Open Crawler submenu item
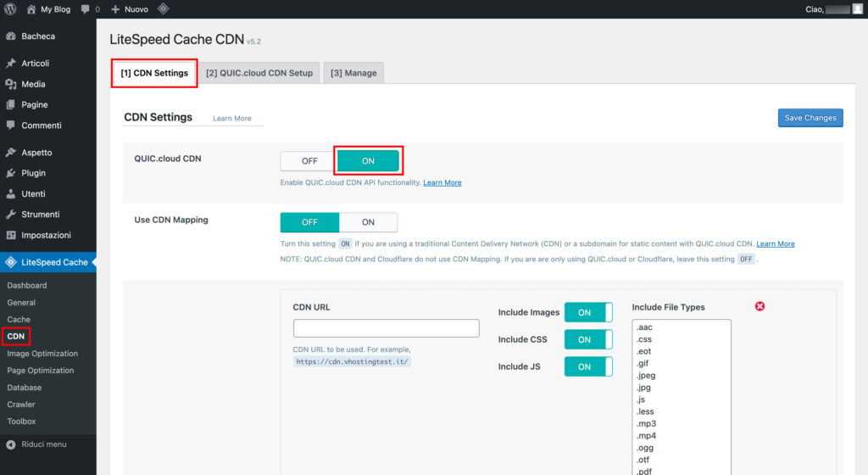The image size is (868, 475). [21, 404]
